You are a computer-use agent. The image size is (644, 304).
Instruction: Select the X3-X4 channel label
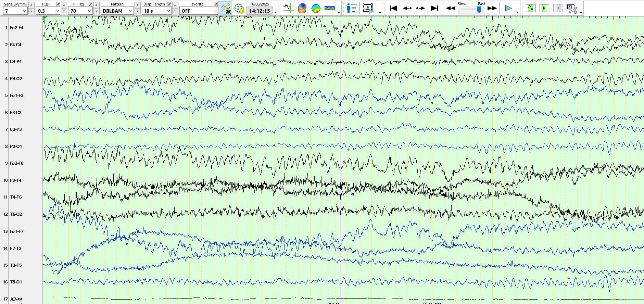tap(16, 299)
